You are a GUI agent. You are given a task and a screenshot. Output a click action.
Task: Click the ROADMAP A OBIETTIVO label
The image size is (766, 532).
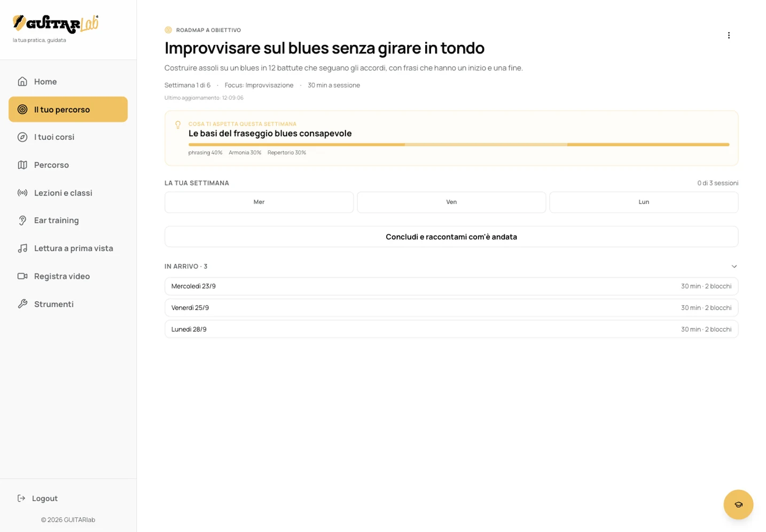(208, 30)
